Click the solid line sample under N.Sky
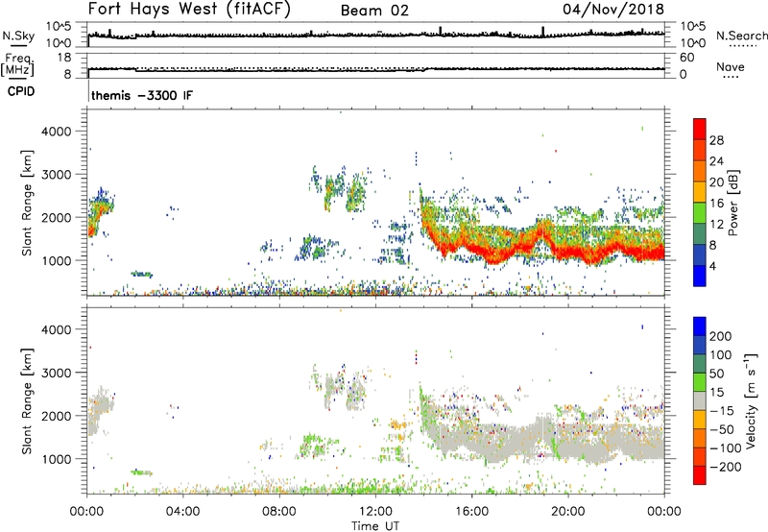Viewport: 768px width, 532px height. pos(18,45)
